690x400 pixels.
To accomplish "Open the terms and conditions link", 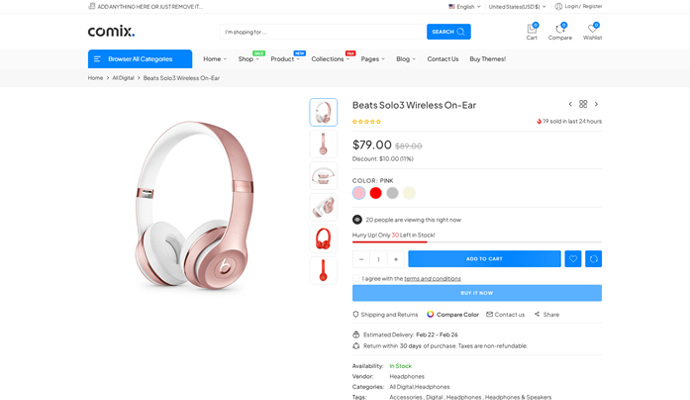I will point(433,278).
